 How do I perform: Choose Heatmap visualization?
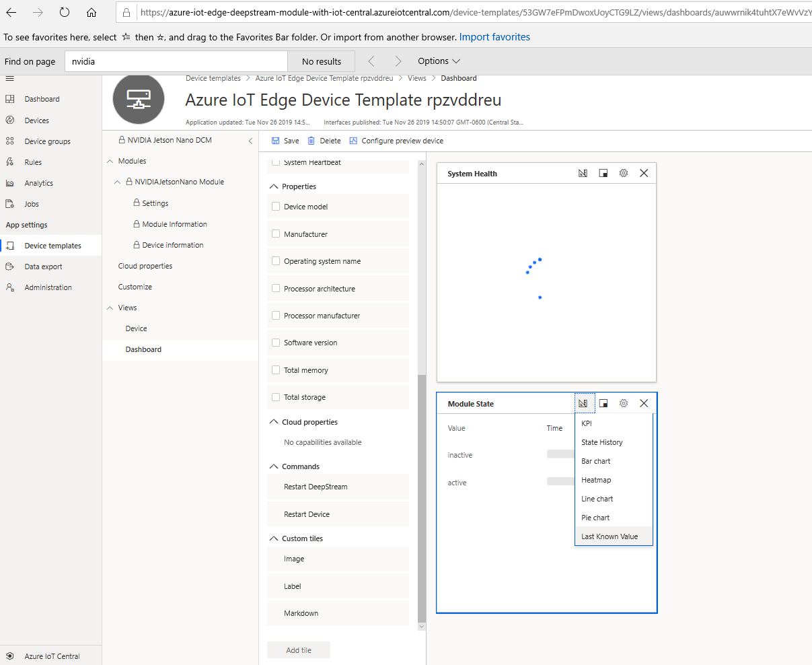tap(614, 480)
